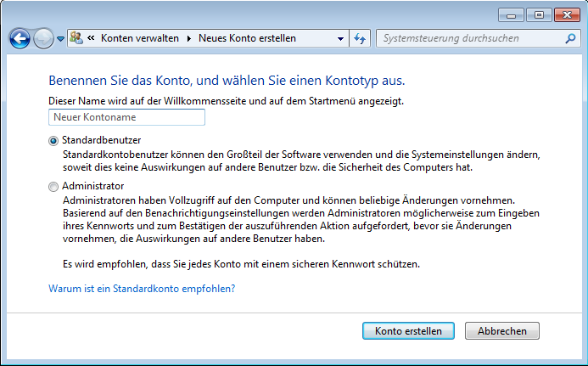Screen dimensions: 588x366
Task: Open the recent pages dropdown arrow
Action: pyautogui.click(x=61, y=39)
